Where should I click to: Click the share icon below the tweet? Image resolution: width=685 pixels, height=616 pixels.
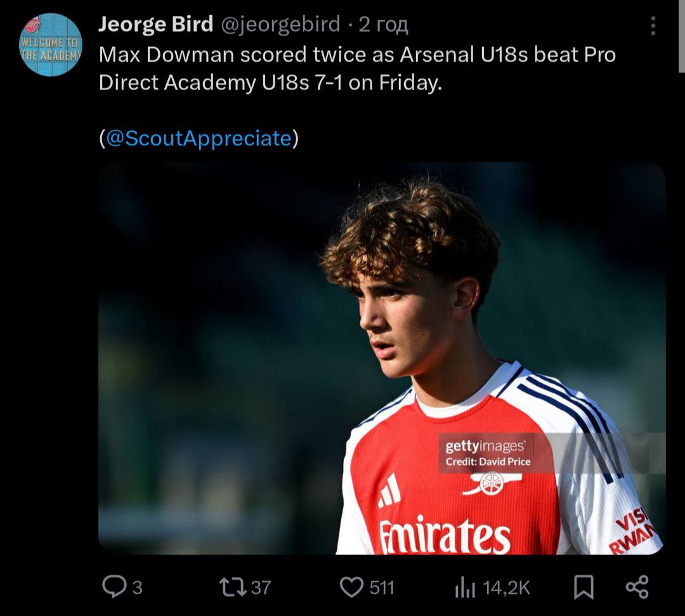637,587
